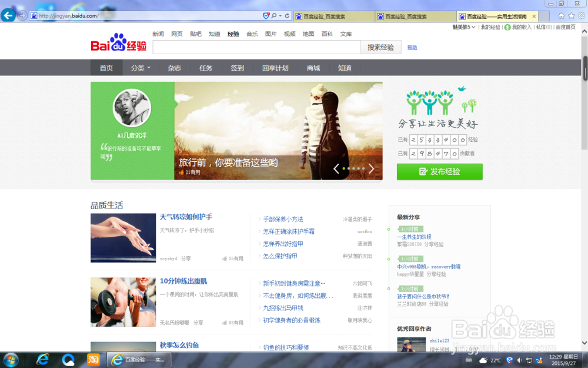588x368 pixels.
Task: Open the 商城 navigation item
Action: tap(313, 68)
